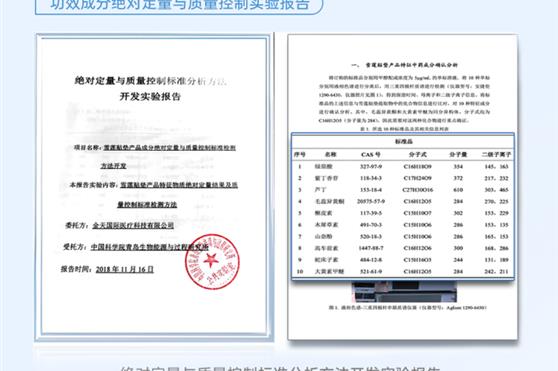Click the top banner heading about 功效成分绝对定量
558x371 pixels.
pyautogui.click(x=179, y=5)
